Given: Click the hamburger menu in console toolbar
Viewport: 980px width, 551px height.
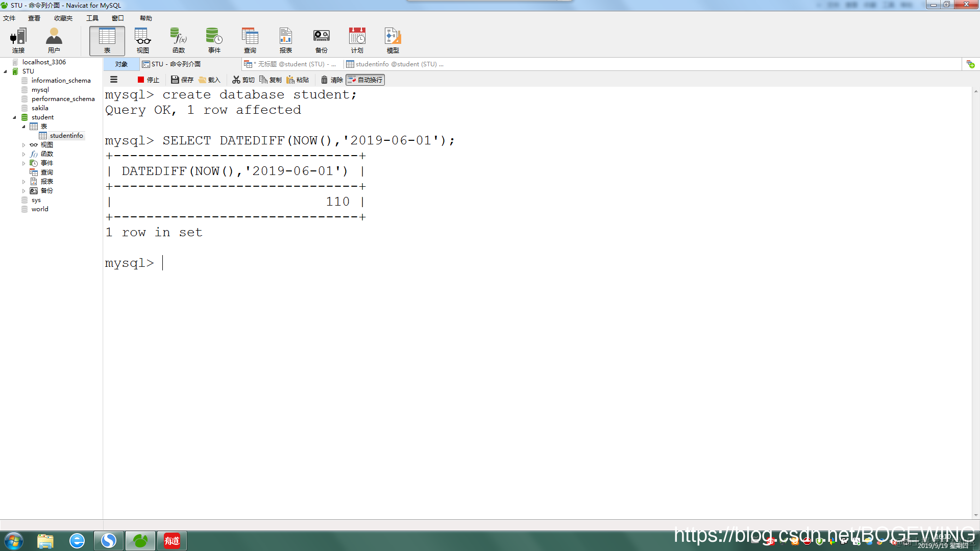Looking at the screenshot, I should pyautogui.click(x=114, y=80).
